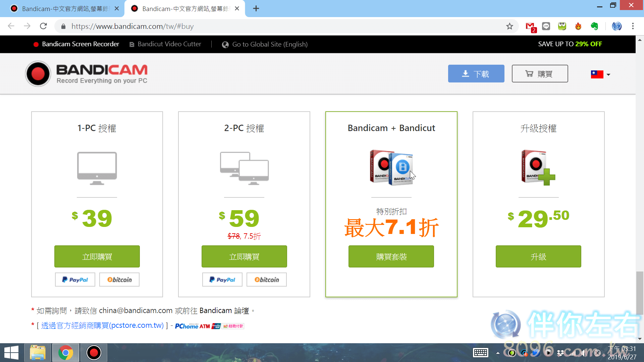Click the flame extension icon

click(578, 26)
